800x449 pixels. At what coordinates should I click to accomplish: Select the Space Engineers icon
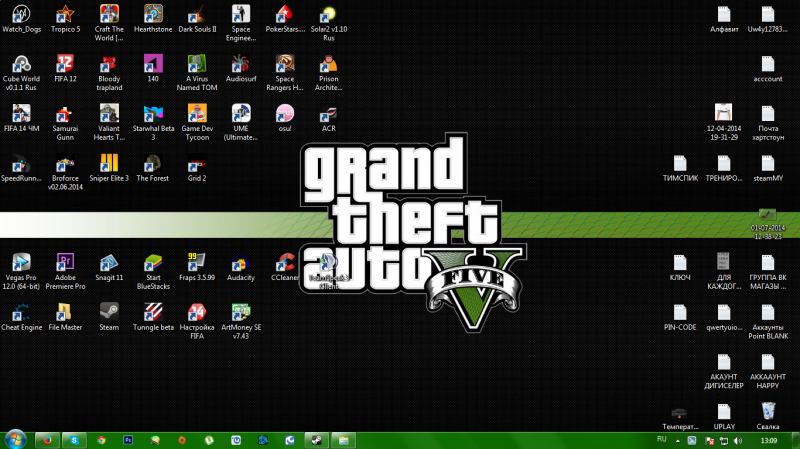tap(241, 22)
